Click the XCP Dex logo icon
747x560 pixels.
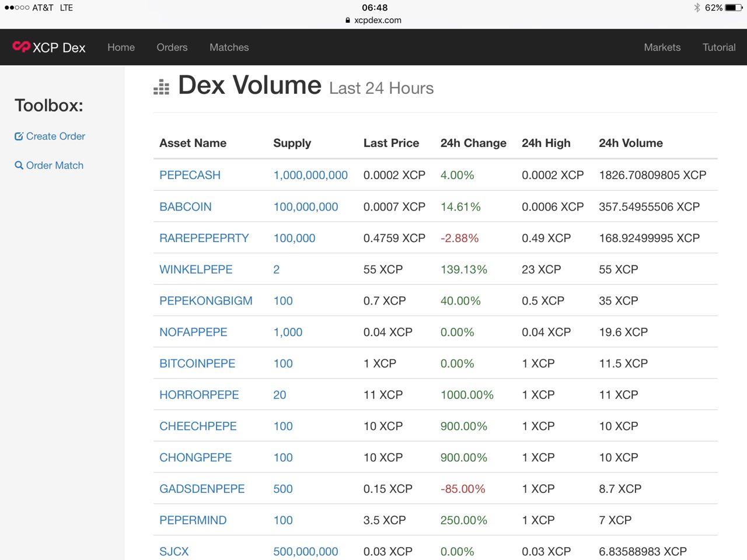click(x=21, y=47)
